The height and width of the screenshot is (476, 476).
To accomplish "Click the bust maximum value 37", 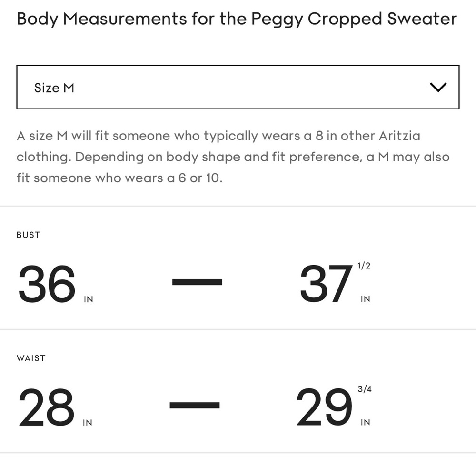I will (326, 284).
